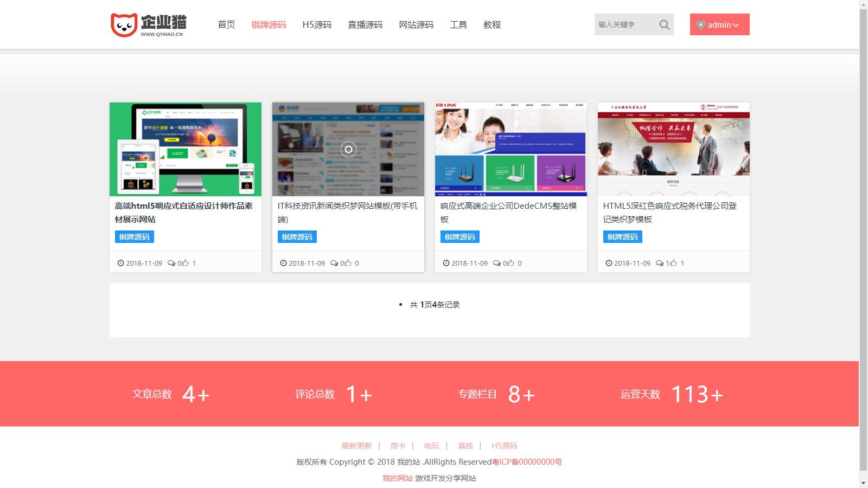Go to 直播源码 in navigation

(x=365, y=24)
